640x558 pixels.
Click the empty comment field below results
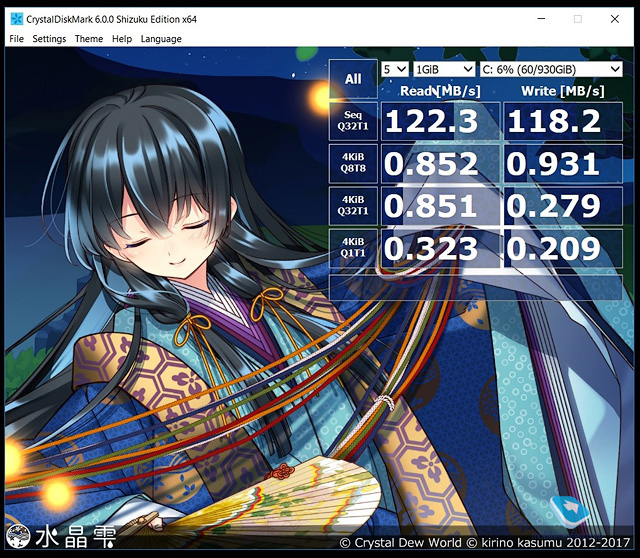[477, 288]
